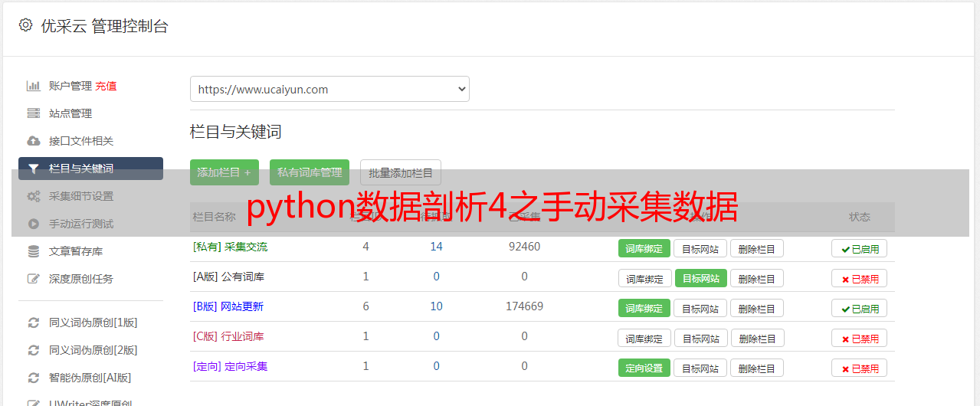Click the 栏目与关键词 page heading
This screenshot has width=980, height=406.
point(235,132)
